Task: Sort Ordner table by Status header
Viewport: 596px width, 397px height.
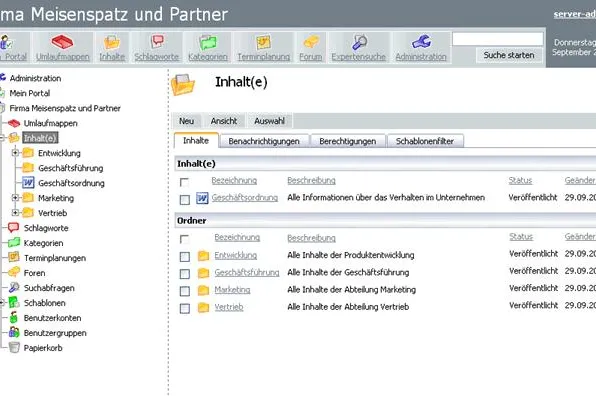Action: 521,237
